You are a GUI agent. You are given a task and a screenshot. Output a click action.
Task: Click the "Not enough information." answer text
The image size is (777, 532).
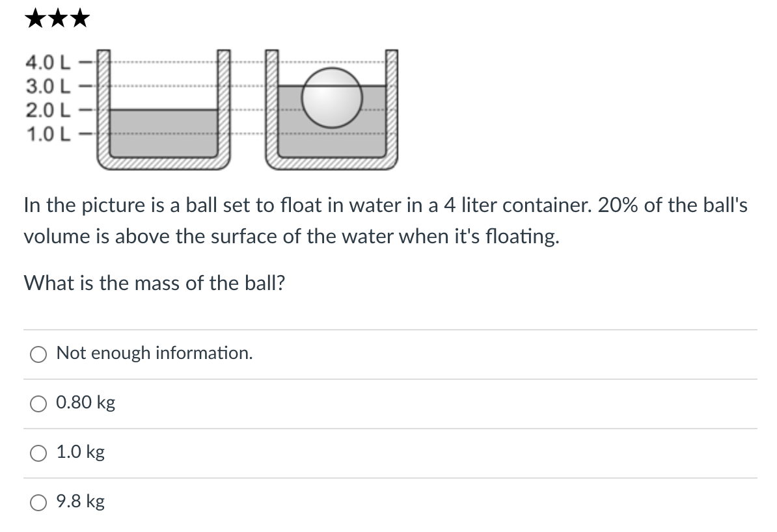pos(155,353)
